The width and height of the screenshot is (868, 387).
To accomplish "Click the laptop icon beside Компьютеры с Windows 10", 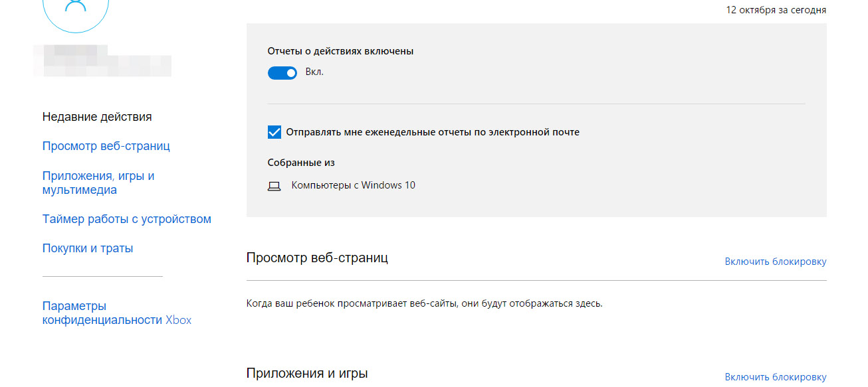I will 274,186.
